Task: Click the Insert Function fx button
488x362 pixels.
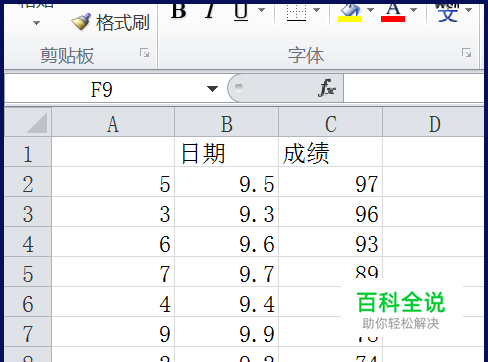Action: point(327,89)
